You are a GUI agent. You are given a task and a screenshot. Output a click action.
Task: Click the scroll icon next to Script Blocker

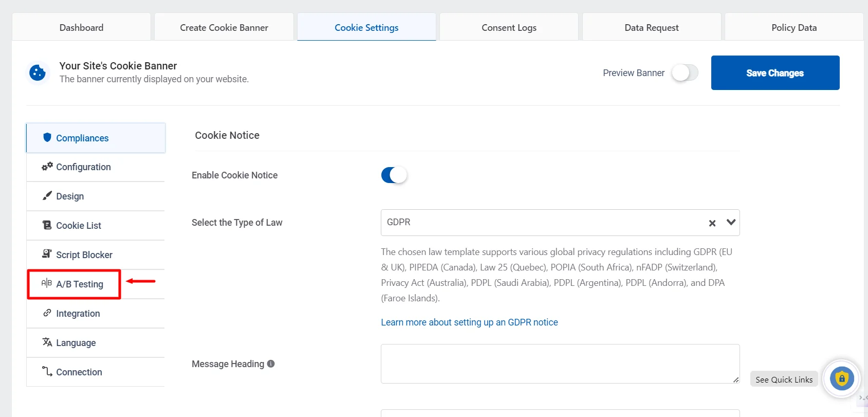point(47,253)
